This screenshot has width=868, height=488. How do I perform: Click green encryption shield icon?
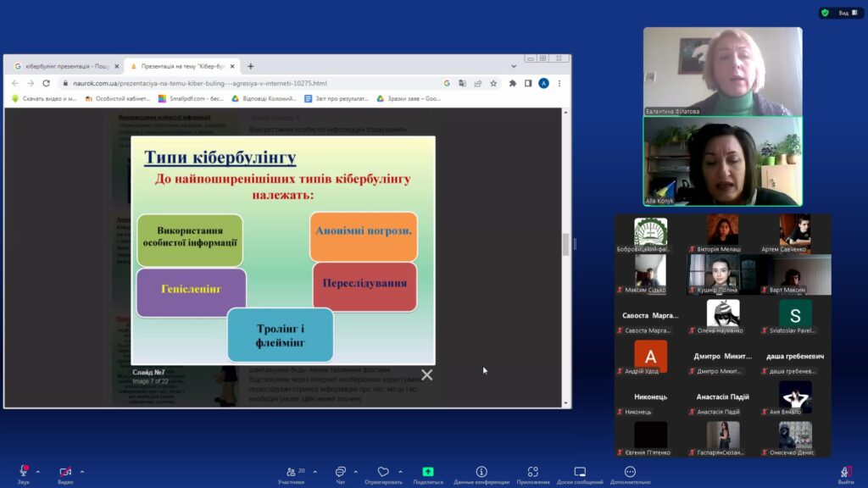(825, 13)
